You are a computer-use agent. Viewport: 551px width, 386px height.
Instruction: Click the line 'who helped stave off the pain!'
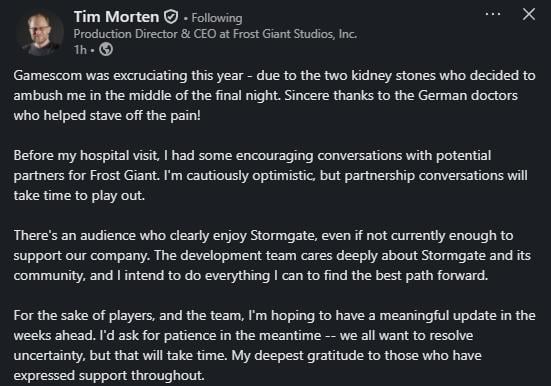107,116
